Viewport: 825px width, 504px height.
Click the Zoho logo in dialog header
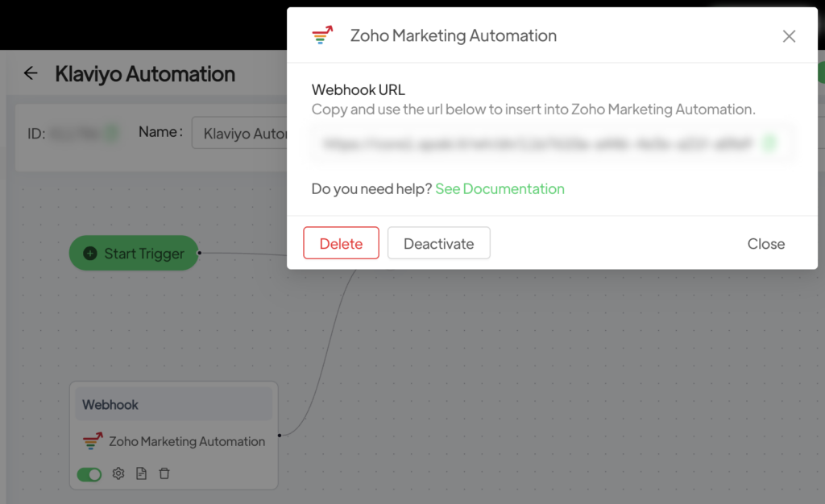pyautogui.click(x=322, y=35)
